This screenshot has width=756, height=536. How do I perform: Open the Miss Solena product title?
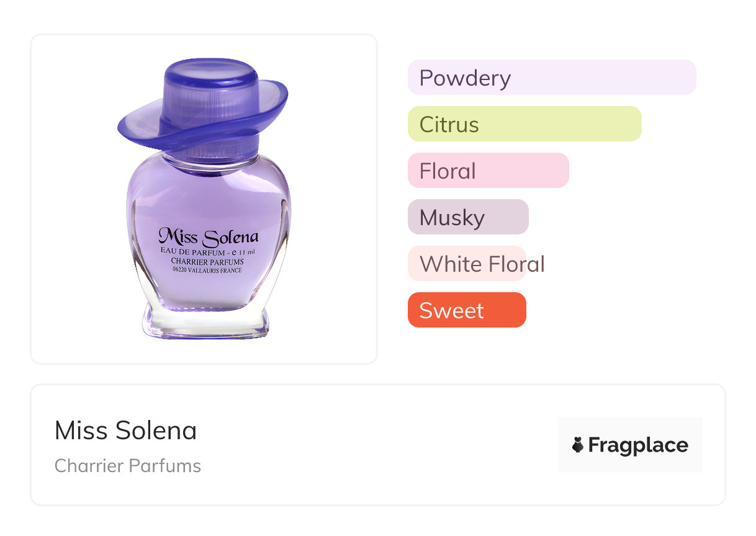(x=125, y=431)
